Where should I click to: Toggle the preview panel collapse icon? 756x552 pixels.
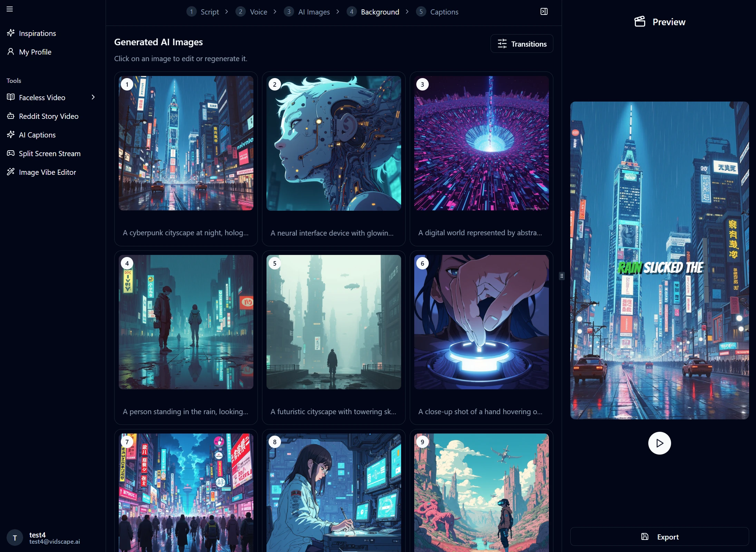pos(544,12)
